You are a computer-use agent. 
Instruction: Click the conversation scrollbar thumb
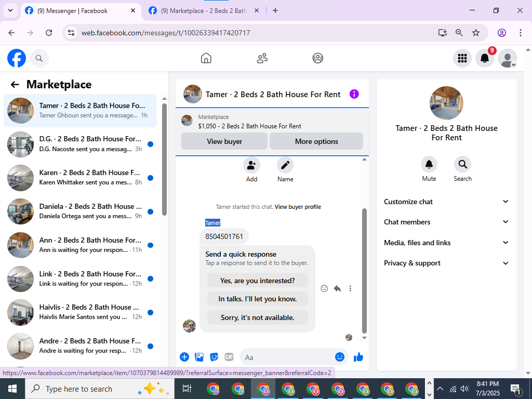click(364, 271)
